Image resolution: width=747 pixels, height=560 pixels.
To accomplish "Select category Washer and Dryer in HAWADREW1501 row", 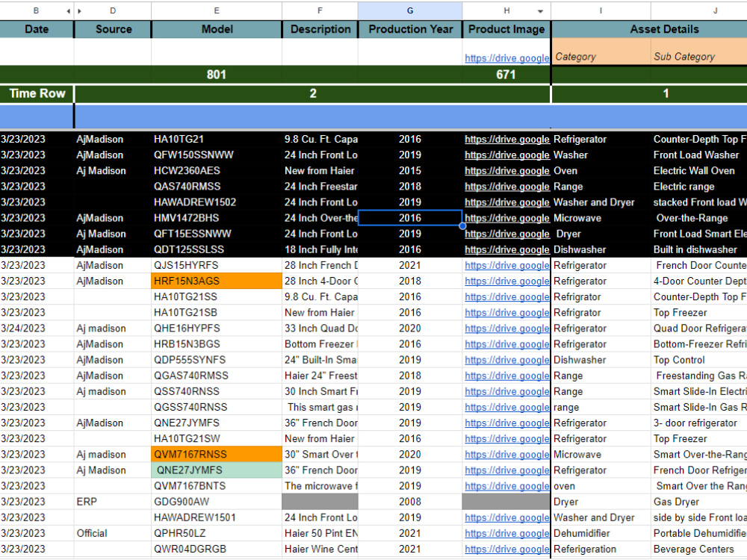I will click(601, 517).
